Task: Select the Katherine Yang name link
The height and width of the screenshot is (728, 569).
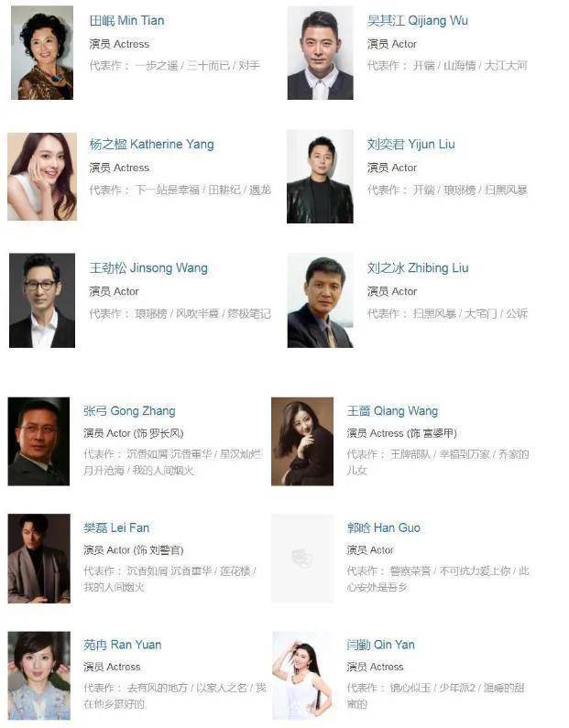Action: click(x=151, y=145)
